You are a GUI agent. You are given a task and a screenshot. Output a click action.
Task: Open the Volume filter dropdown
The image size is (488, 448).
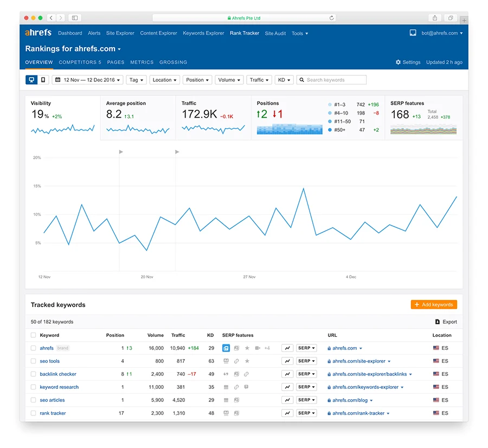(229, 79)
